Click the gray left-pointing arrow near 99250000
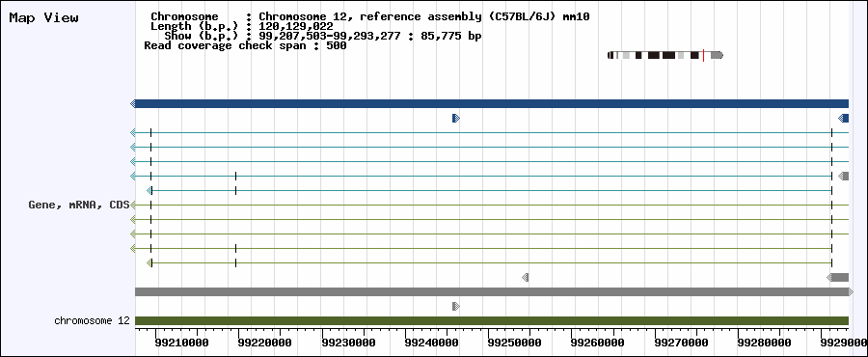The height and width of the screenshot is (357, 868). pos(526,277)
